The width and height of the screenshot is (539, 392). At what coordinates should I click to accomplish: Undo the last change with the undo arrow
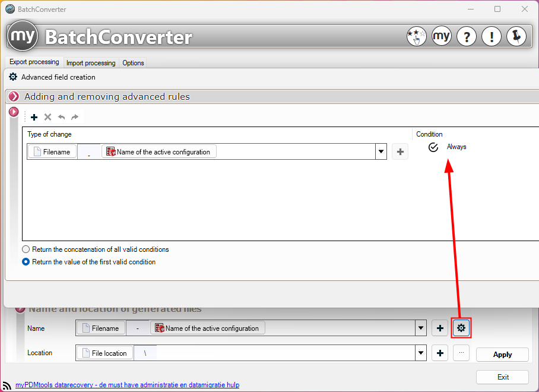[x=61, y=117]
